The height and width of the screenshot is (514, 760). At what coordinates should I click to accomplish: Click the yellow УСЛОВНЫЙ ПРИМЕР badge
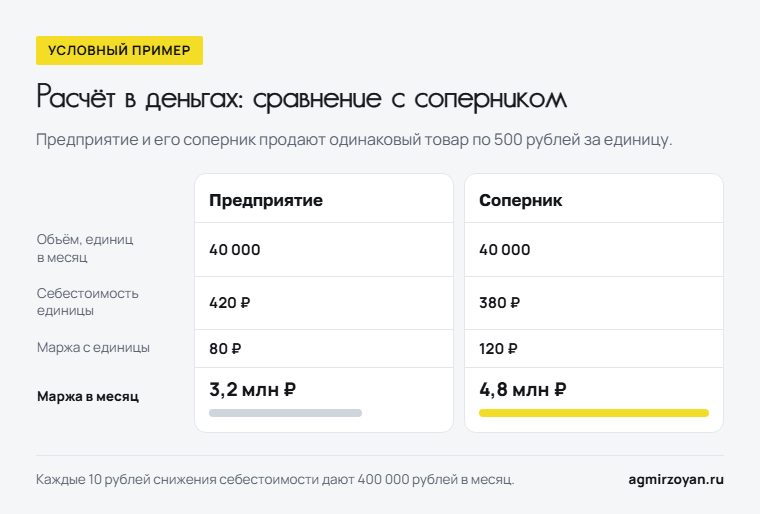[119, 50]
